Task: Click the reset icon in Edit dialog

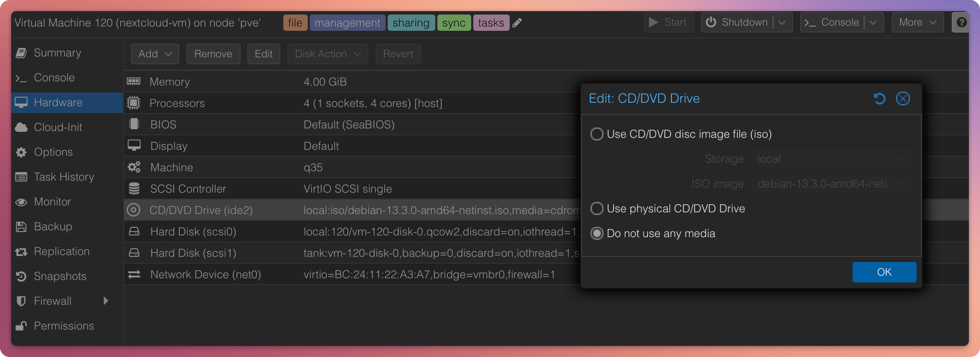Action: (879, 99)
